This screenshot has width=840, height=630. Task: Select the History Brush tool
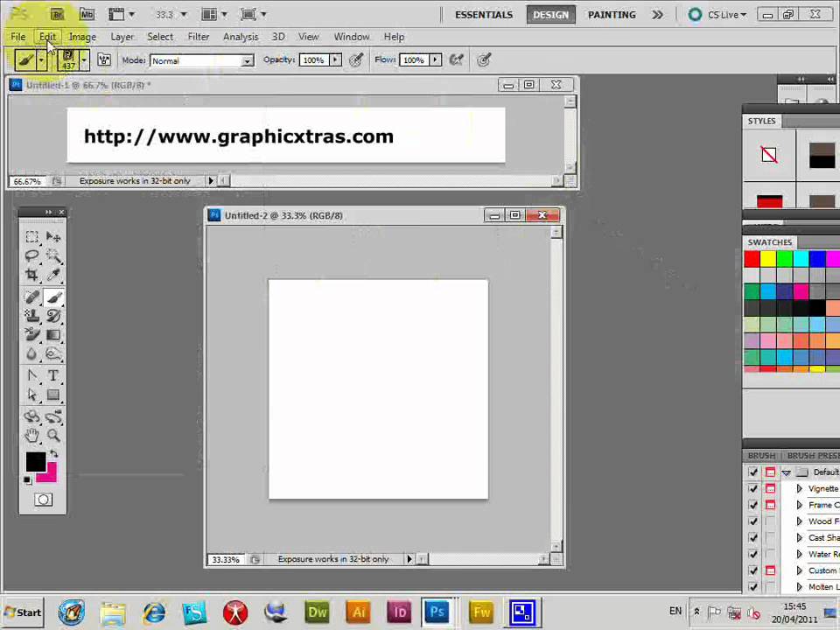click(53, 316)
